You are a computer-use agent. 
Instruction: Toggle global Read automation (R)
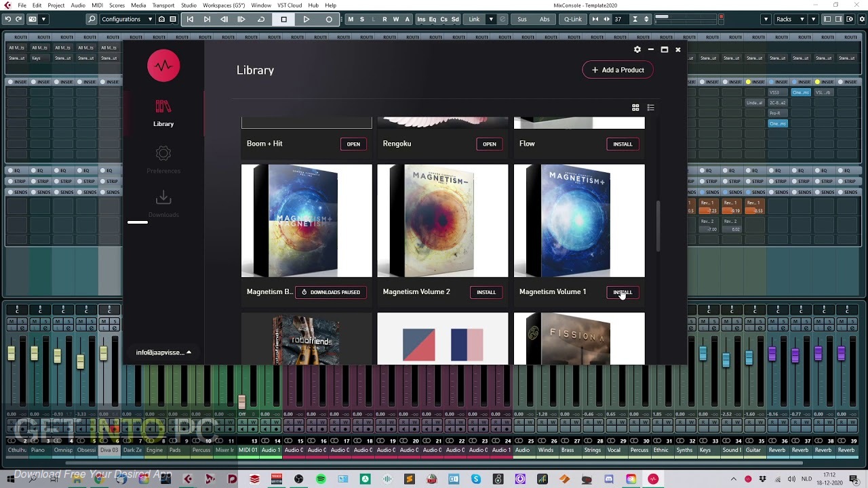[384, 19]
